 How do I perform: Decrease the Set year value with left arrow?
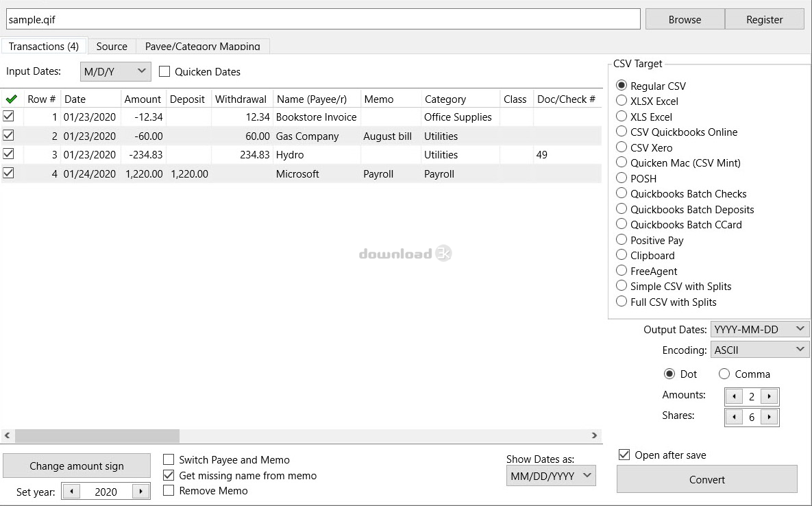[71, 492]
